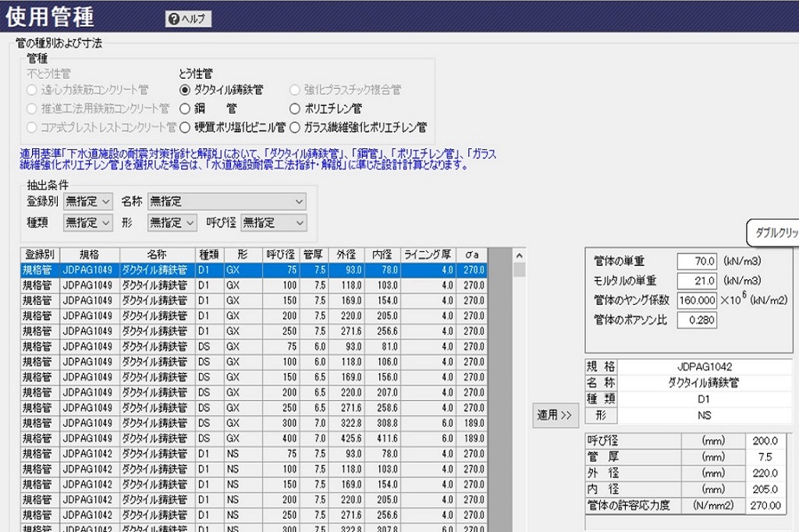Screen dimensions: 799x532
Task: Select the D1 NS row with 呼び径 75
Action: (x=254, y=453)
